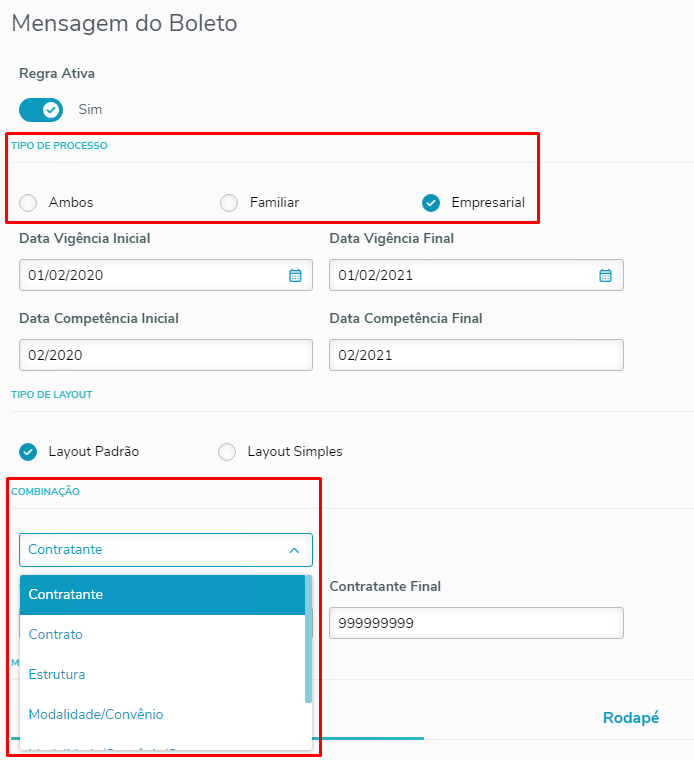Screen dimensions: 694x760
Task: Select Estrutura from the dropdown options
Action: click(x=162, y=674)
